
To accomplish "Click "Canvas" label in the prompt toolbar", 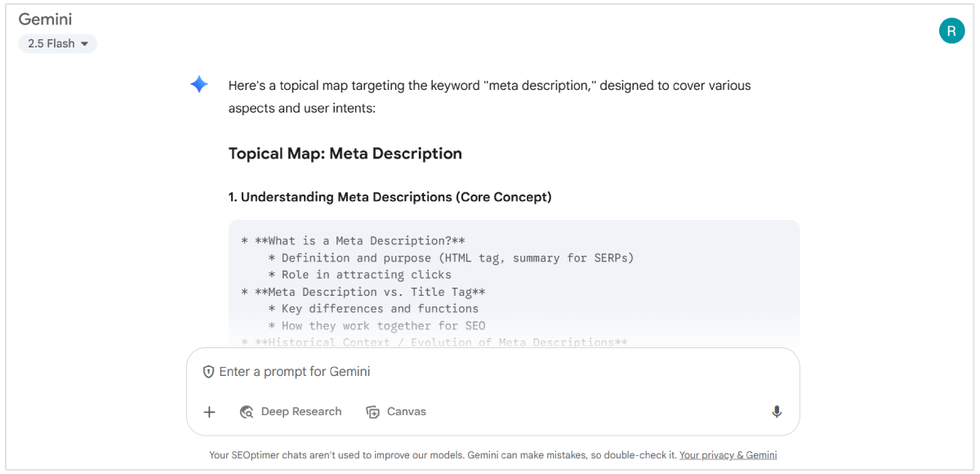I will 407,411.
